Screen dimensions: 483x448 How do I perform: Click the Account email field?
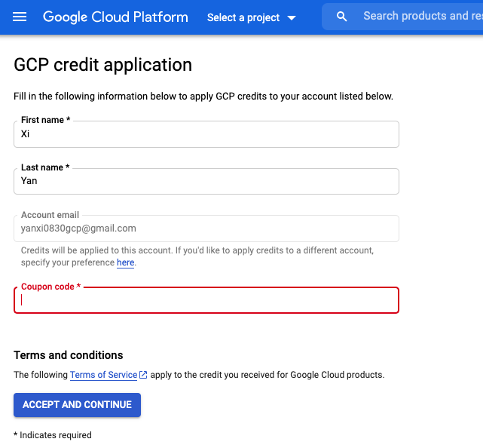206,229
